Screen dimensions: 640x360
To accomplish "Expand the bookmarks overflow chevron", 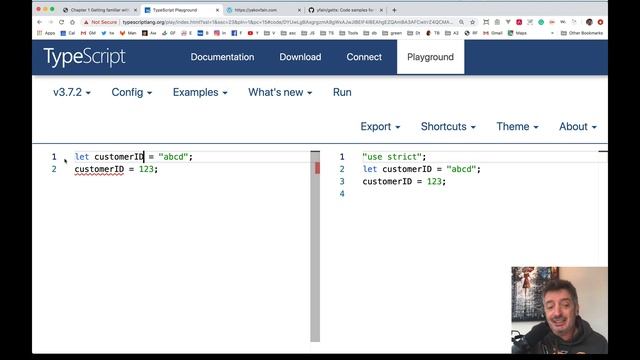I will (x=552, y=33).
